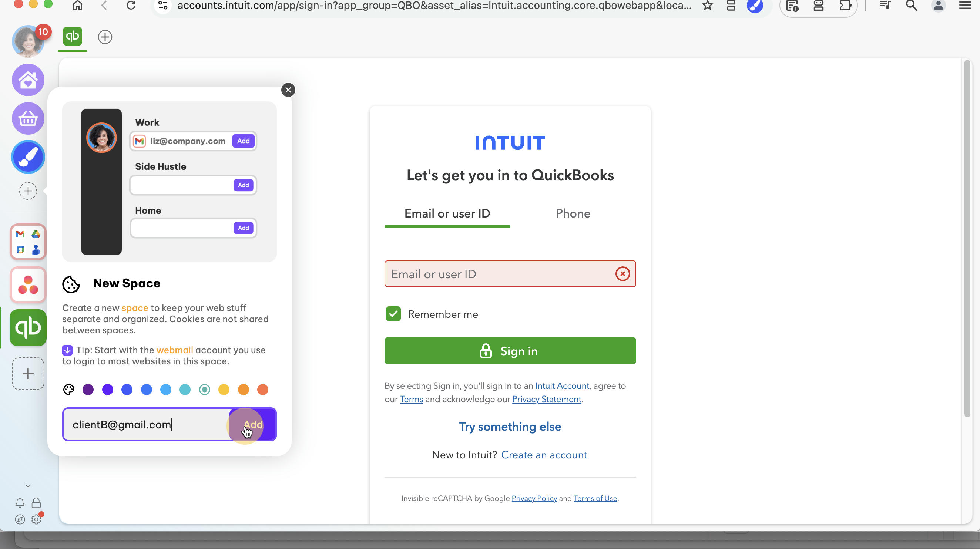Image resolution: width=980 pixels, height=549 pixels.
Task: Open browser search magnifier
Action: [912, 5]
